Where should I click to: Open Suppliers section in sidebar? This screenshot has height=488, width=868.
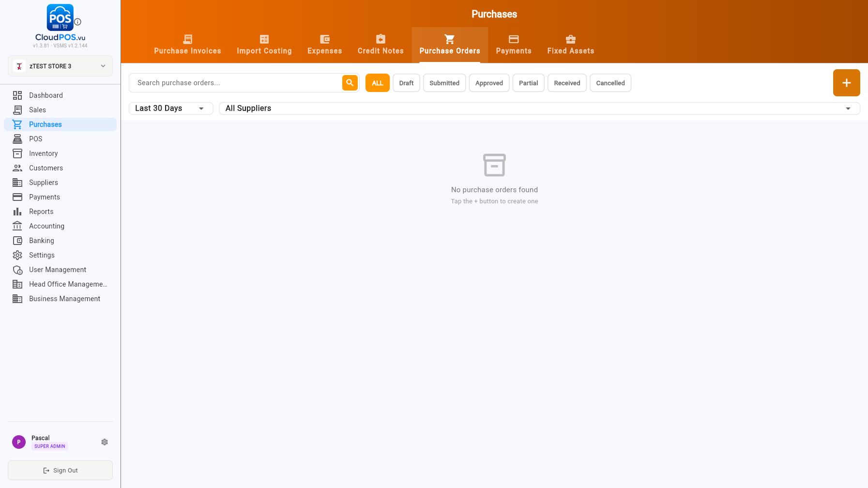(60, 183)
